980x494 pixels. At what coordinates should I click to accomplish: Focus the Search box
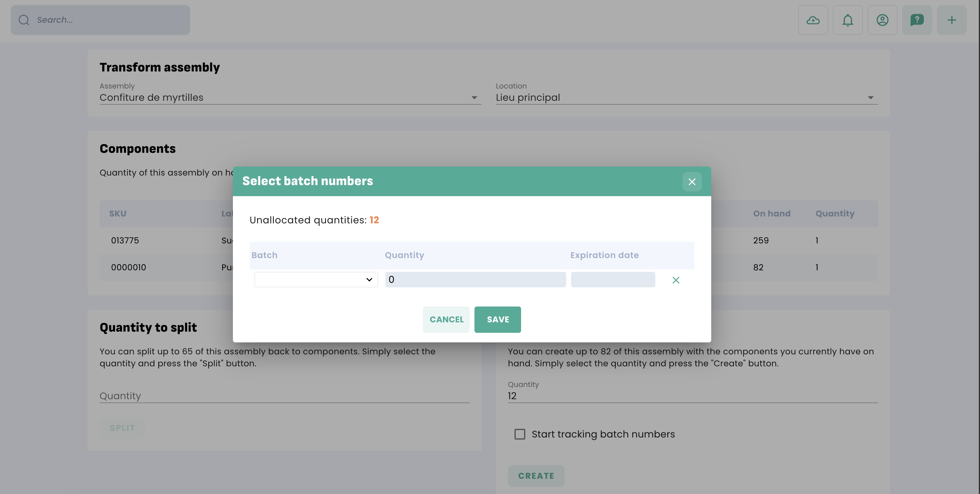110,20
